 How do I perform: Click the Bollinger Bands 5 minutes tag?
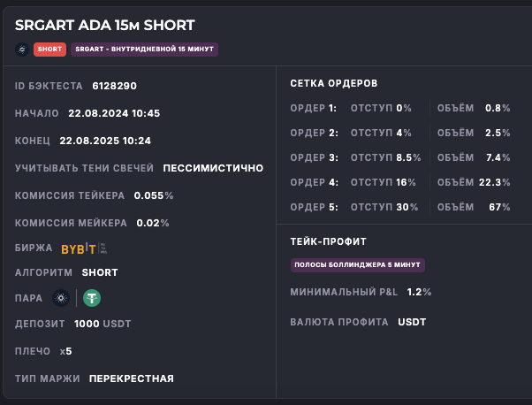click(x=358, y=264)
